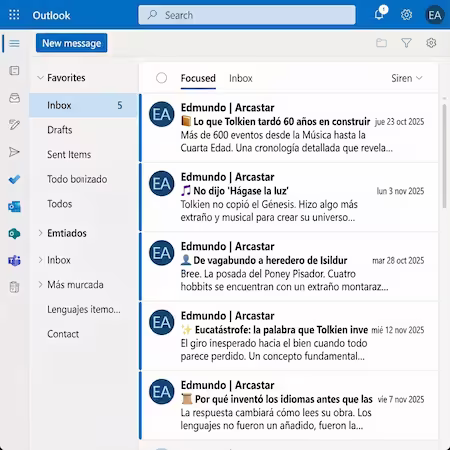Screen dimensions: 450x450
Task: Open the To Do checkmark app icon
Action: click(x=14, y=179)
